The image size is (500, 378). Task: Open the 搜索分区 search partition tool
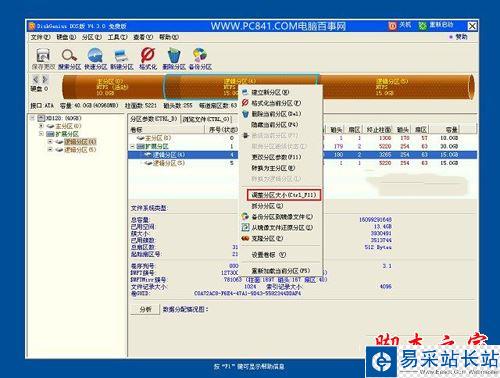tap(69, 59)
